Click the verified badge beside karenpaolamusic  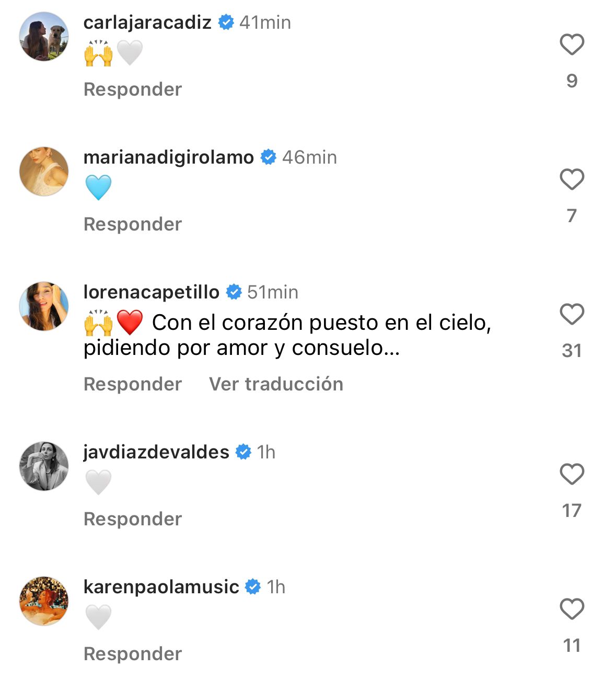[x=253, y=587]
